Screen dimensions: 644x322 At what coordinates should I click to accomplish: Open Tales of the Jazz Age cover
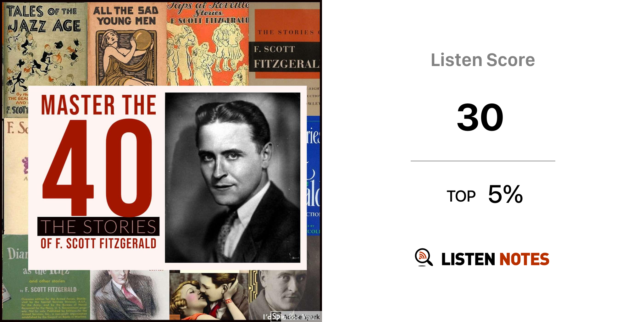pyautogui.click(x=45, y=44)
